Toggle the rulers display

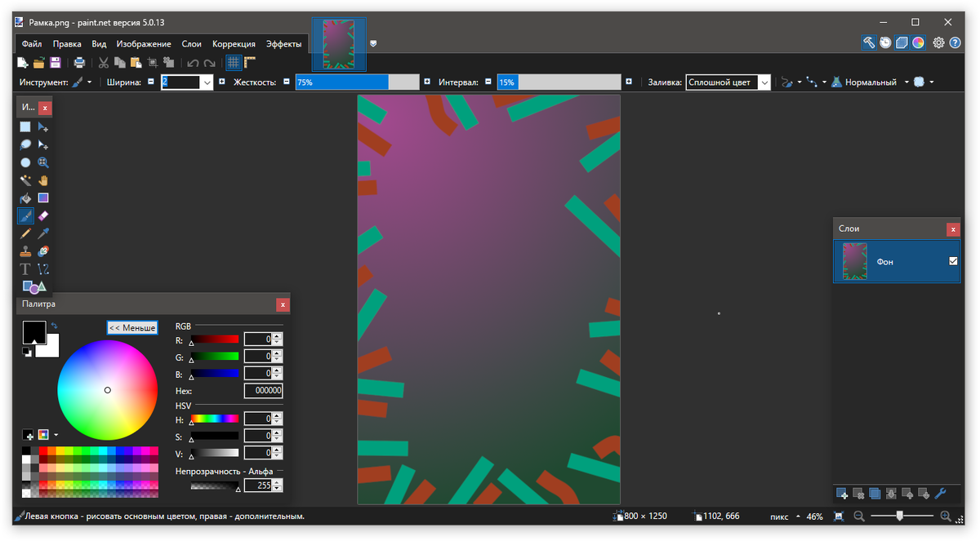[250, 62]
